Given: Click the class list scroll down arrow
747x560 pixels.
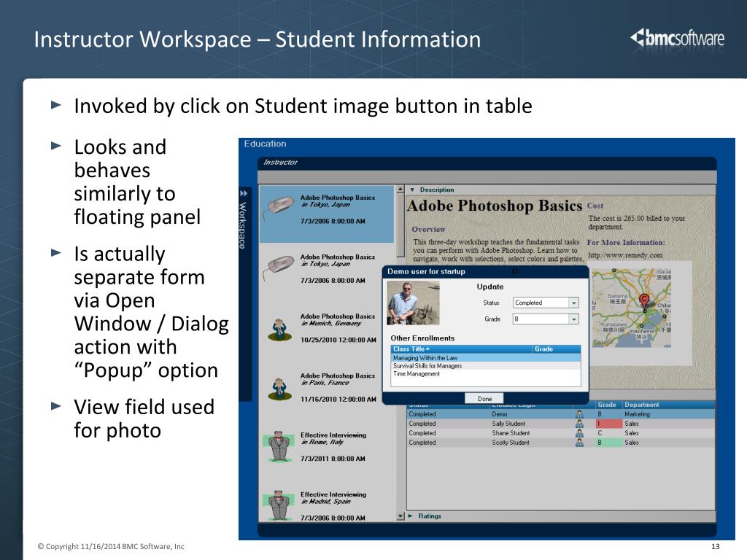Looking at the screenshot, I should (x=400, y=516).
